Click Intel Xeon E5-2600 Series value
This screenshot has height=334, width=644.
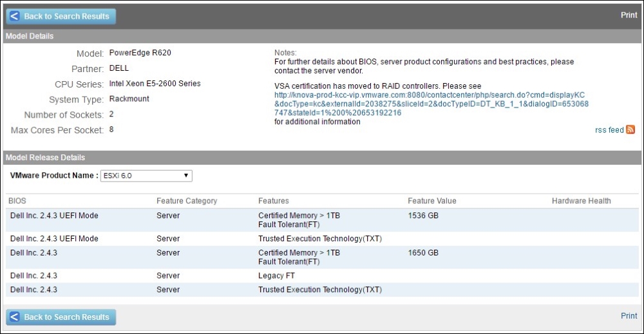pos(155,83)
